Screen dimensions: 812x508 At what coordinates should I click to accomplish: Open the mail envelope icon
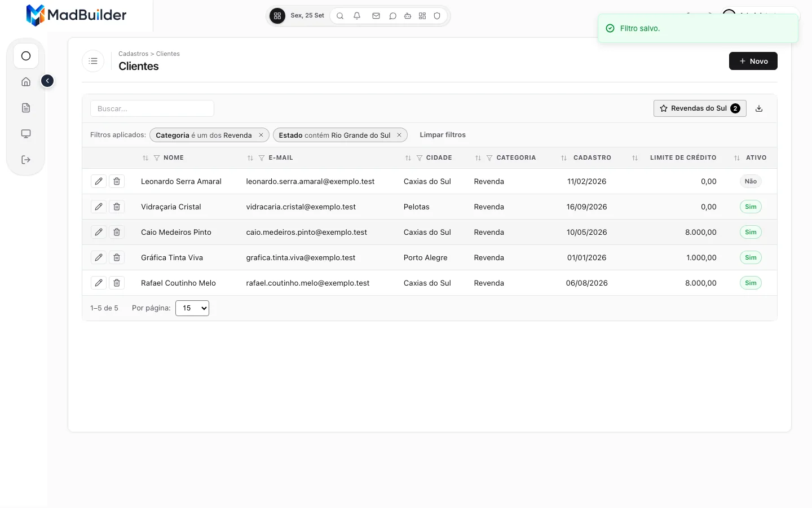[376, 16]
